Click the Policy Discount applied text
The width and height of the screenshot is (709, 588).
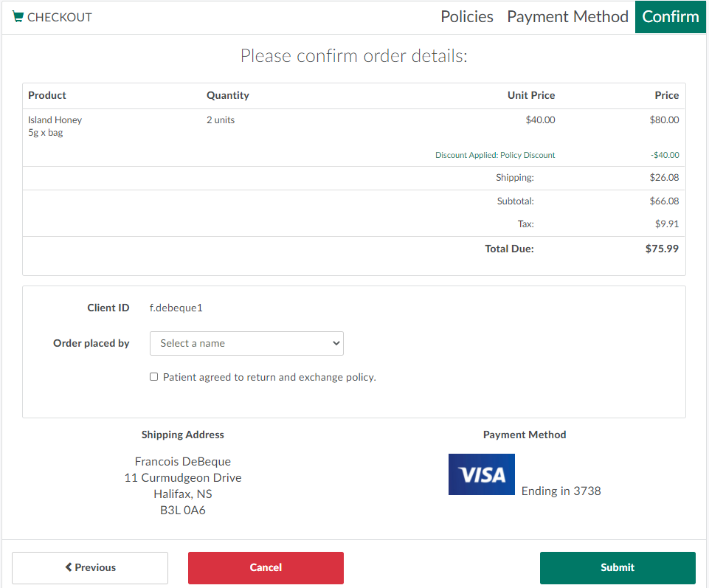[494, 155]
